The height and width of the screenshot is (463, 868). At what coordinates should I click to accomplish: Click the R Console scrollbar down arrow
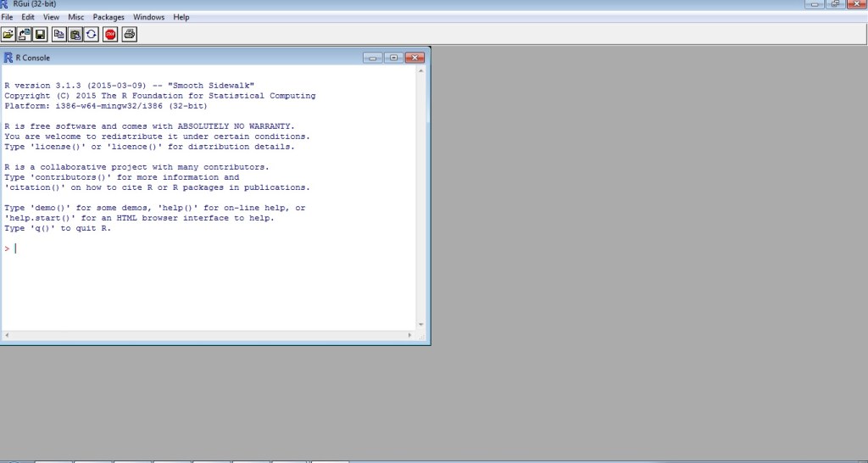tap(421, 325)
